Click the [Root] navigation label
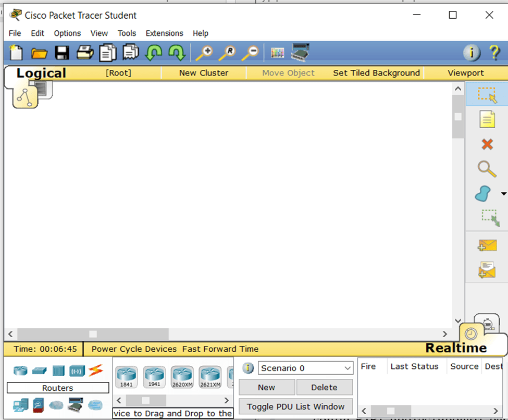This screenshot has height=420, width=508. coord(119,73)
